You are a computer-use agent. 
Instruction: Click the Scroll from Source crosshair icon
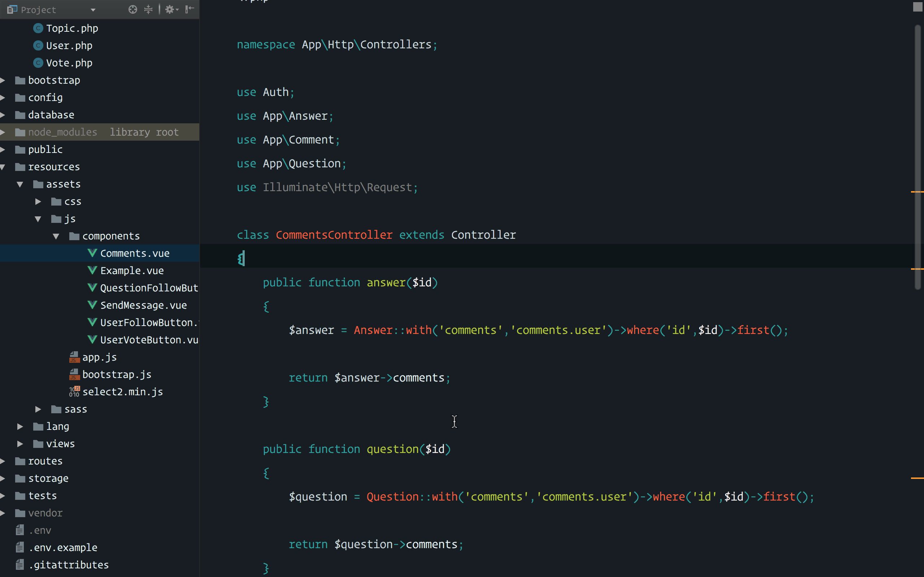132,9
